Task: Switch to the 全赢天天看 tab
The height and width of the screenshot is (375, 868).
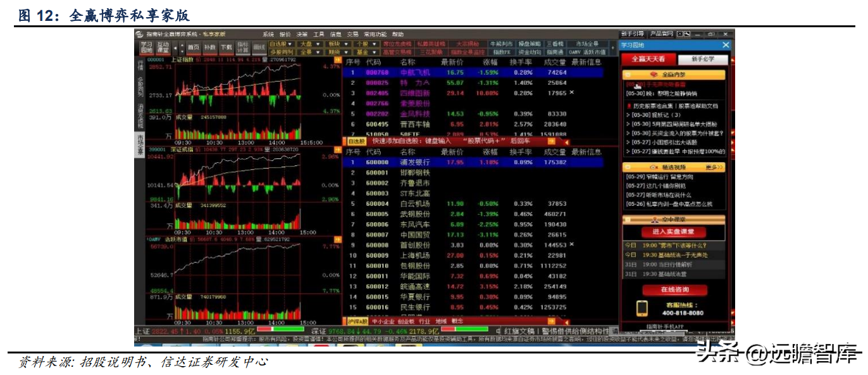Action: (648, 59)
